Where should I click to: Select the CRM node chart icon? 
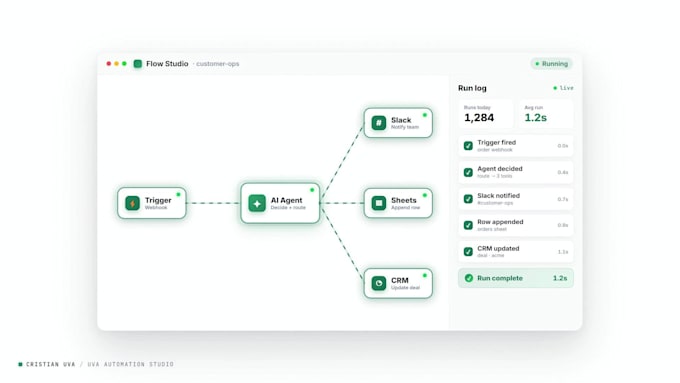click(x=379, y=283)
